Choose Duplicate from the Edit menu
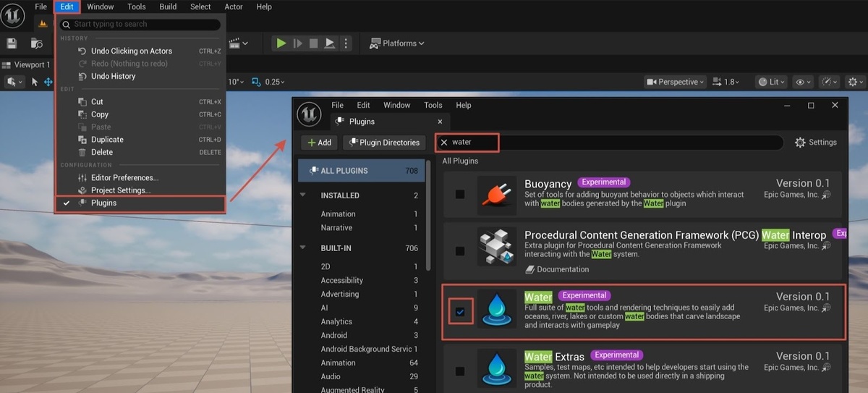Viewport: 868px width, 393px height. 141,140
